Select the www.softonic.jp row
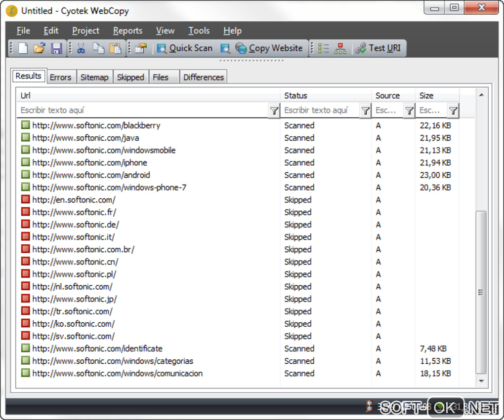The image size is (504, 420). [x=238, y=299]
